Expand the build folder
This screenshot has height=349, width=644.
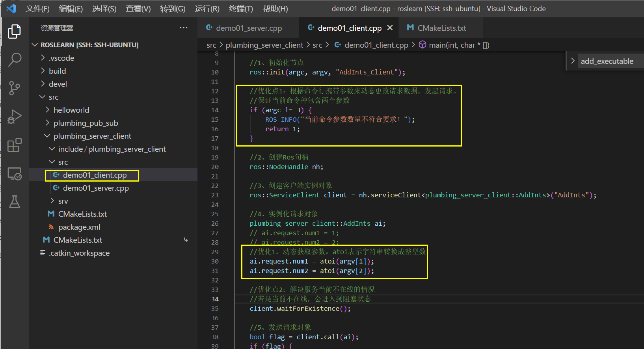click(x=43, y=71)
